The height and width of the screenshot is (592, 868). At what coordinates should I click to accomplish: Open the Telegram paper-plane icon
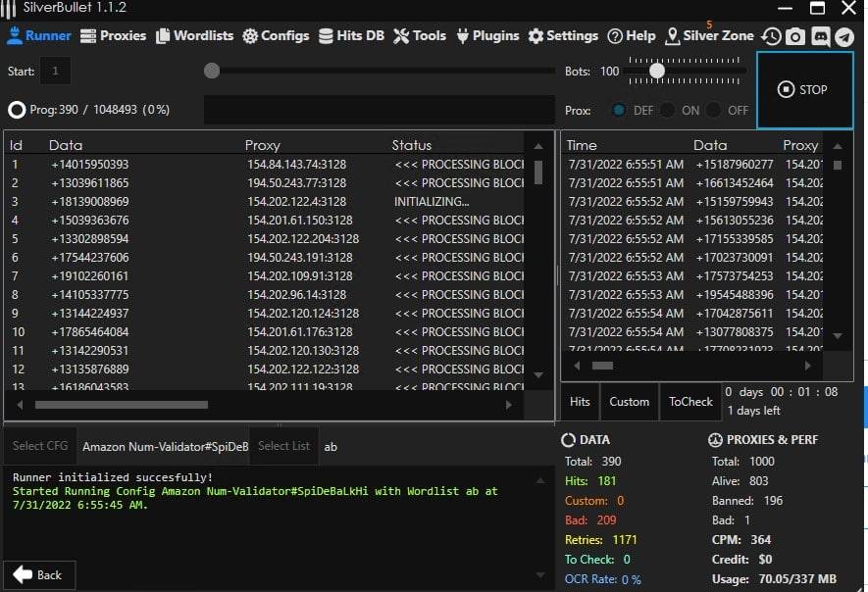(843, 36)
